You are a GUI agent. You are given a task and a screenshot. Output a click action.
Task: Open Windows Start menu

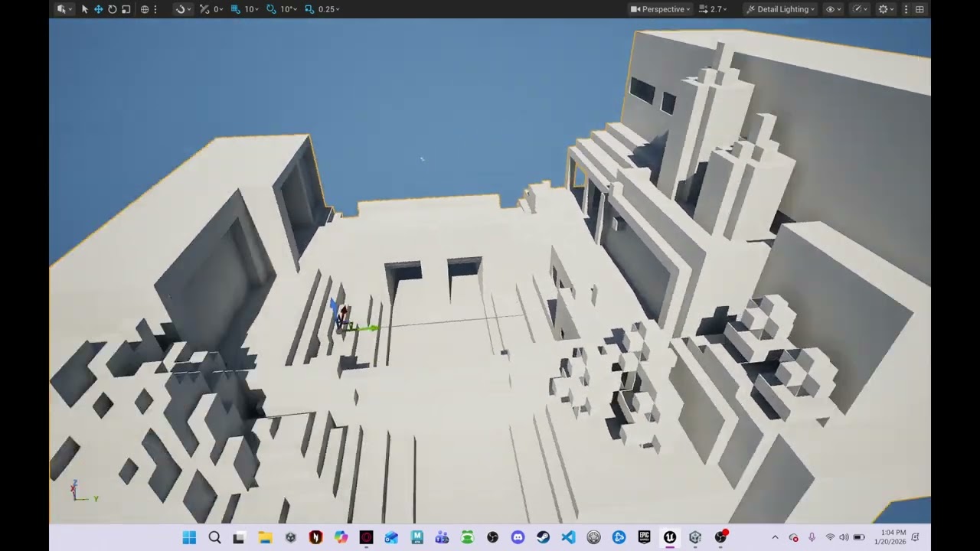[189, 538]
